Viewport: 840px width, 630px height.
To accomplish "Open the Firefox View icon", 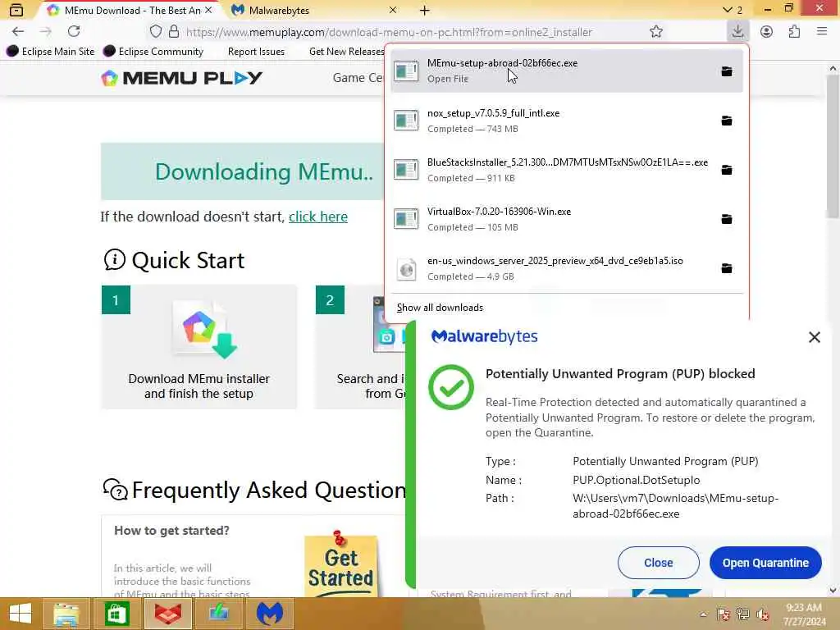I will (16, 10).
